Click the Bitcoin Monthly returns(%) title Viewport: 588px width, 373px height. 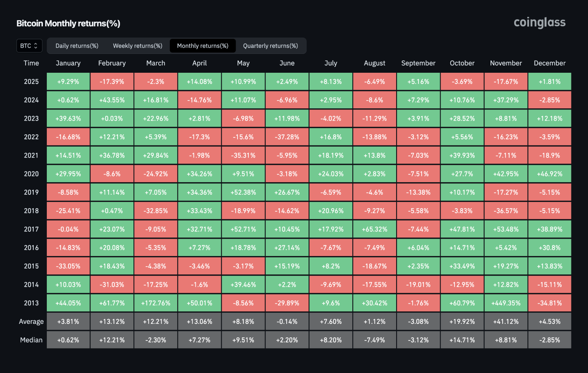68,24
